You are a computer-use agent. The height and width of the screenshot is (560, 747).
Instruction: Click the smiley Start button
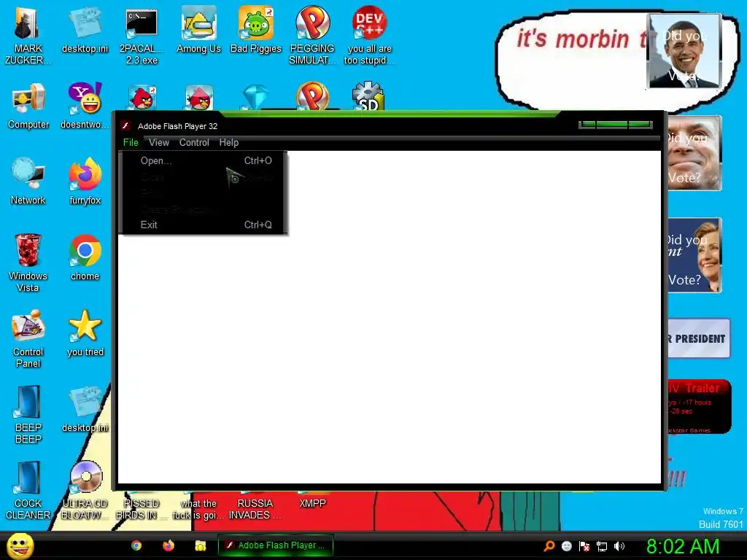[20, 545]
